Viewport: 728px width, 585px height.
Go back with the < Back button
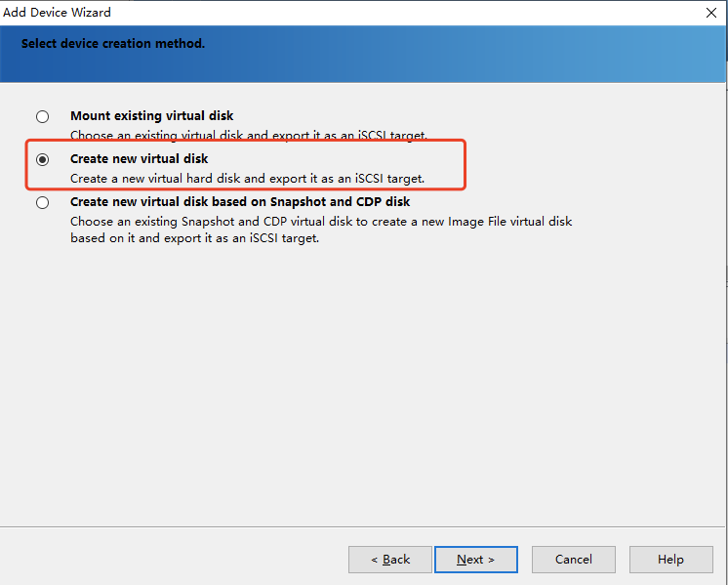point(390,560)
